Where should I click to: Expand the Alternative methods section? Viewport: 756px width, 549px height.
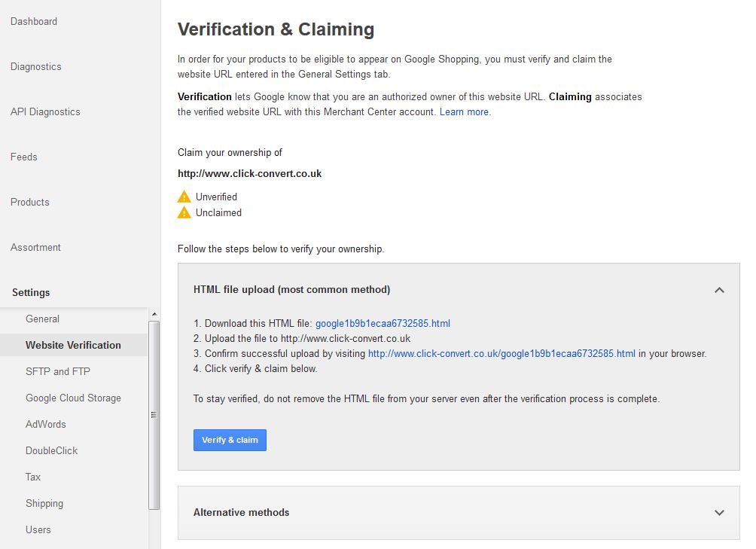click(719, 512)
